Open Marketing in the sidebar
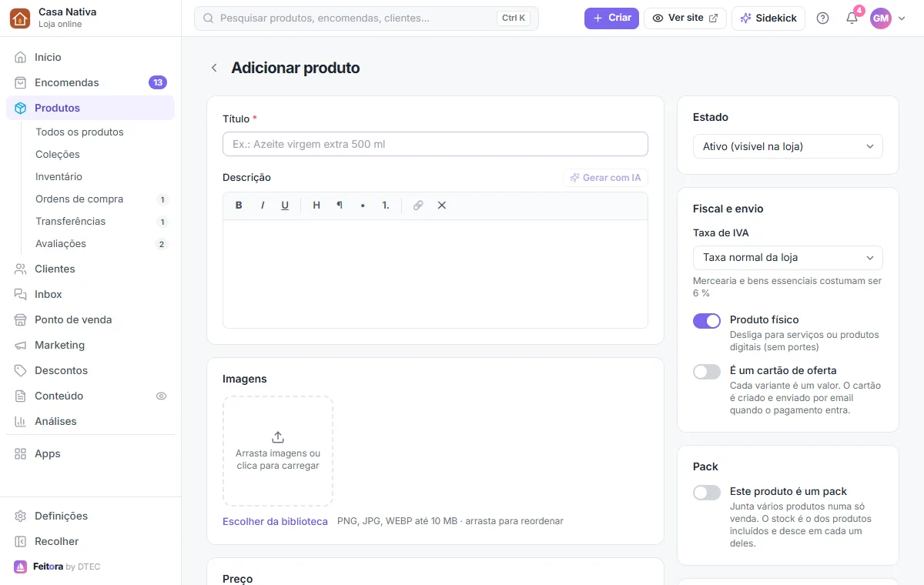The width and height of the screenshot is (924, 585). click(x=91, y=345)
